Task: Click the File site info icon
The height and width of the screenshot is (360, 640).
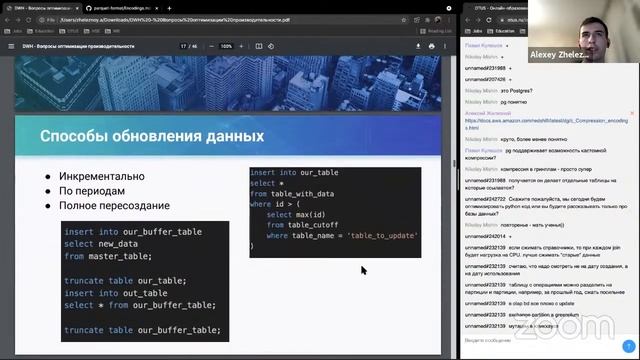Action: click(x=47, y=20)
